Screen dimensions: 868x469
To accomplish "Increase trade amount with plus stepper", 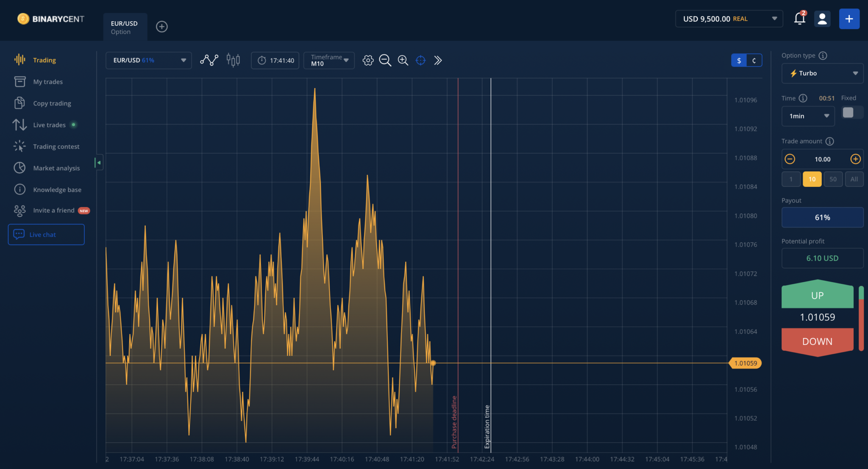I will pos(855,159).
